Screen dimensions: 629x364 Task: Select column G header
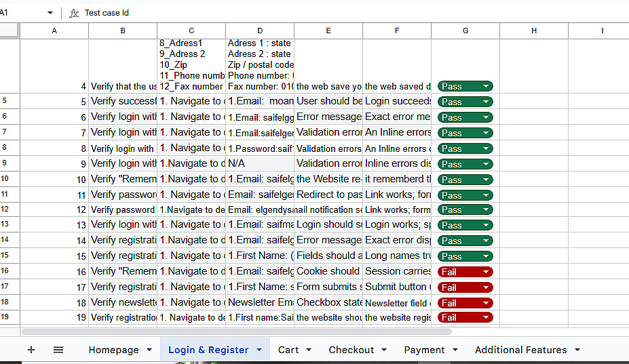465,31
